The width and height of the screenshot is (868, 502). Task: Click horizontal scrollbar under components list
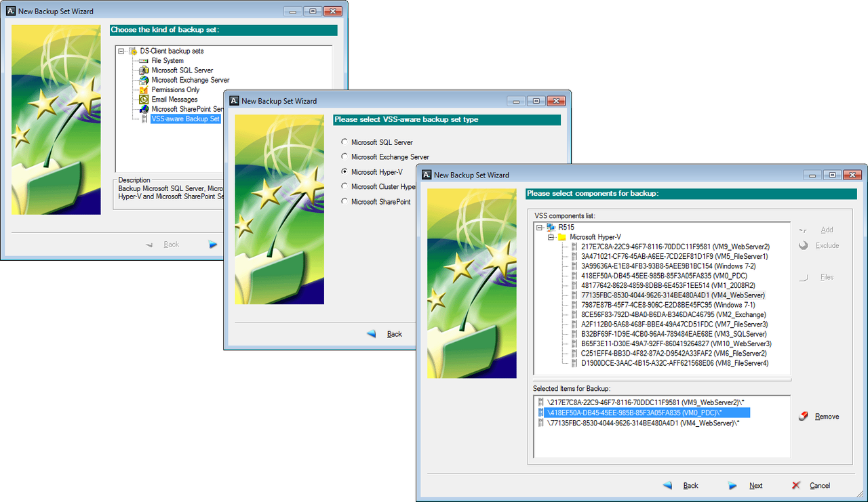tap(662, 379)
